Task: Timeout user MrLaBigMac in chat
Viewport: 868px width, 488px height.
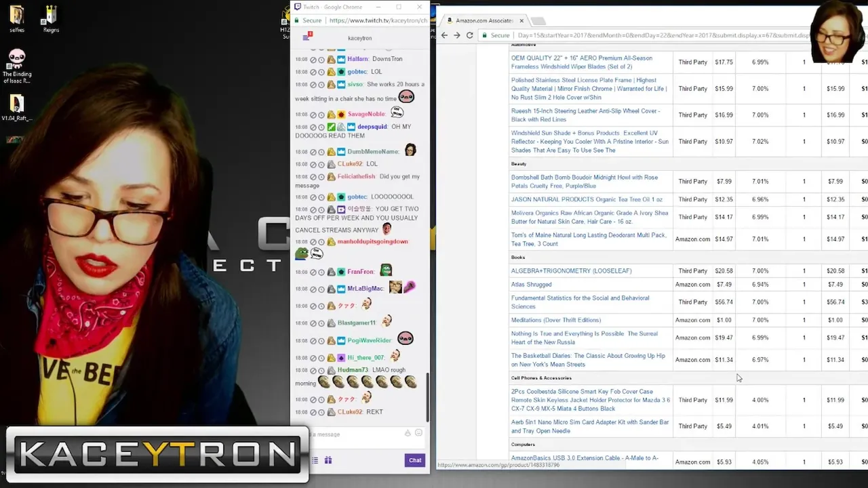Action: tap(321, 289)
